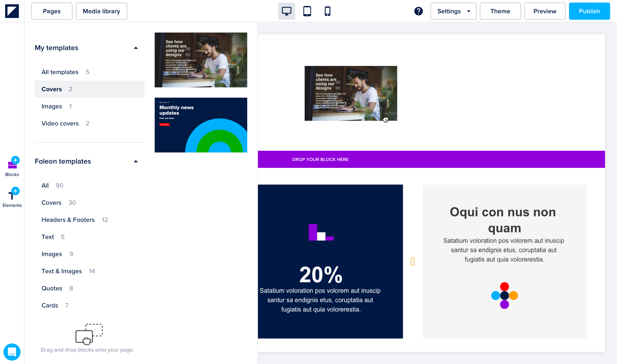This screenshot has width=617, height=364.
Task: Click the Publish button
Action: [x=589, y=11]
